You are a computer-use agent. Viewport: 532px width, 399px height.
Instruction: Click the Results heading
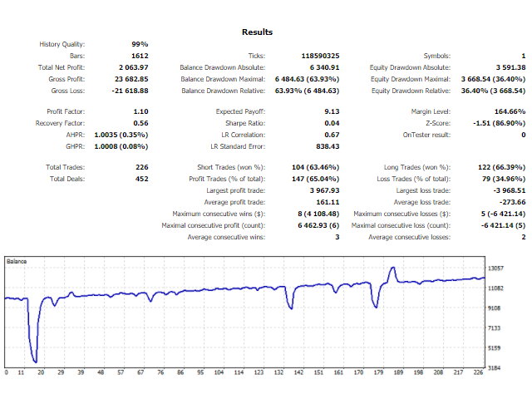257,32
